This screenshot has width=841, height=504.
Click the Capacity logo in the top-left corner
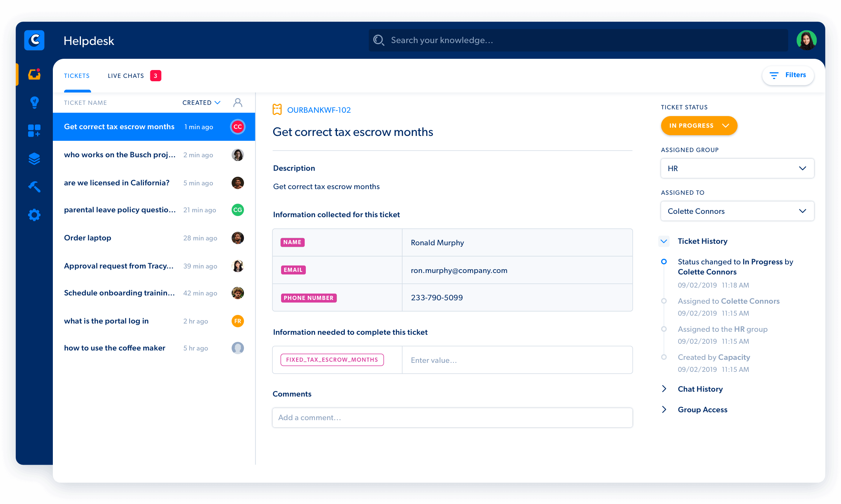click(x=34, y=40)
